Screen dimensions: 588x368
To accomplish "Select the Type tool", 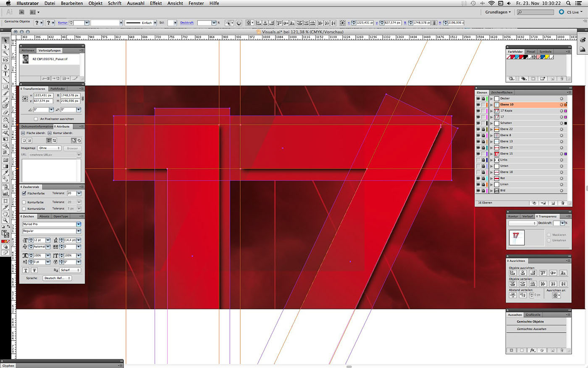I will [5, 74].
